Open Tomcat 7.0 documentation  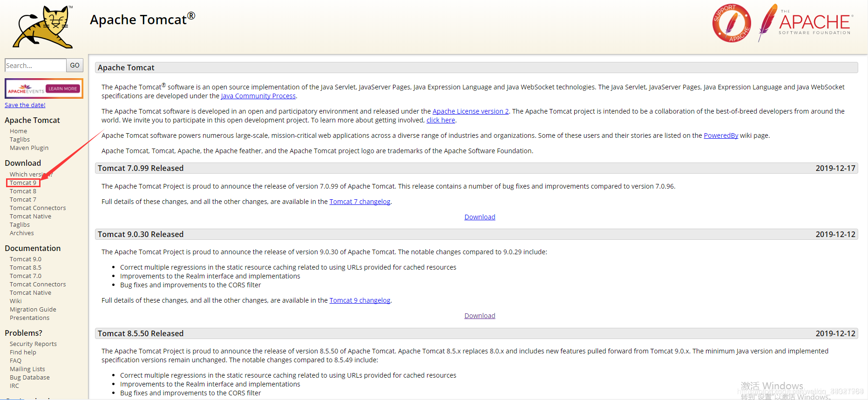pos(26,276)
